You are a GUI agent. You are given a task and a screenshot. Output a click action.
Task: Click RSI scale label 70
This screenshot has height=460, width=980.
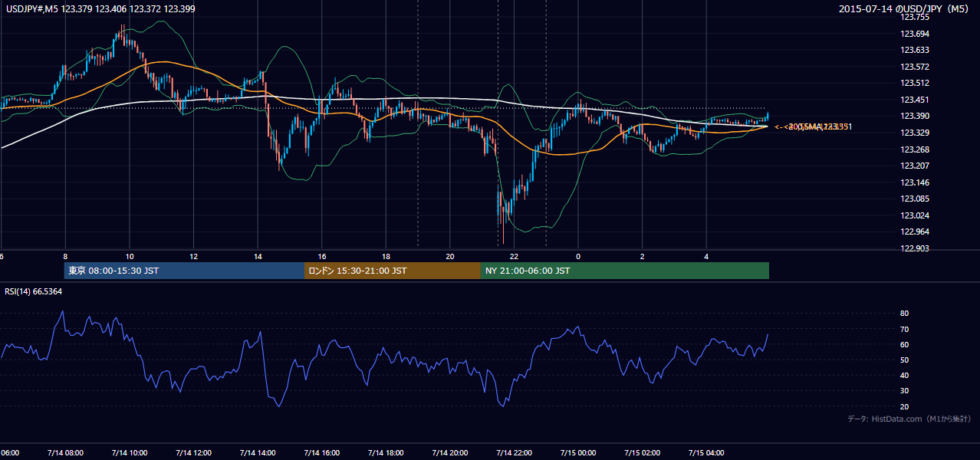[904, 329]
